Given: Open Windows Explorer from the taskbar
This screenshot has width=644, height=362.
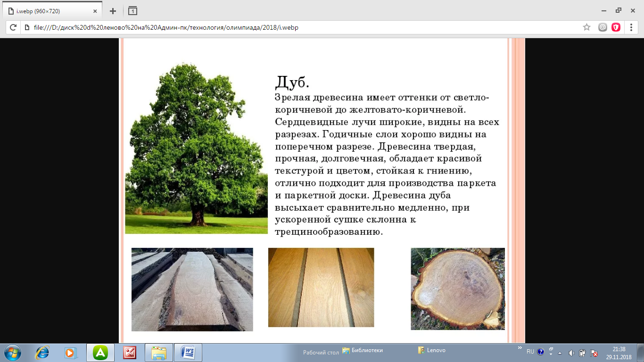Looking at the screenshot, I should pos(159,352).
